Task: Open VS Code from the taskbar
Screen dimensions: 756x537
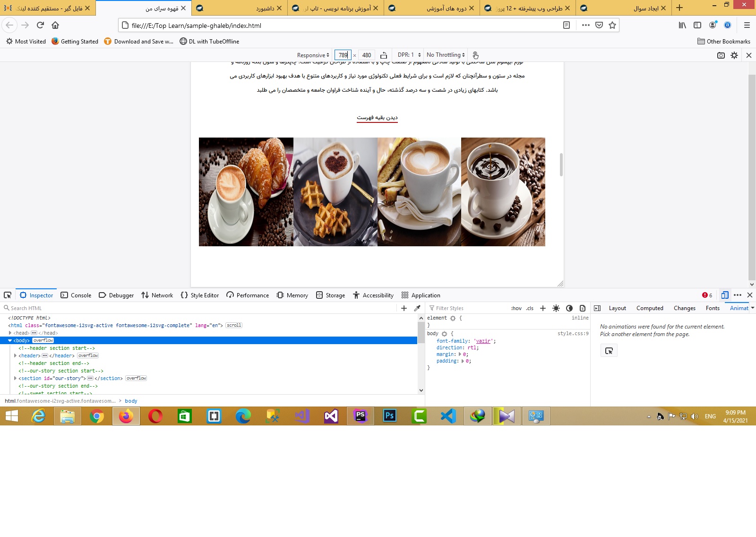Action: (x=448, y=416)
